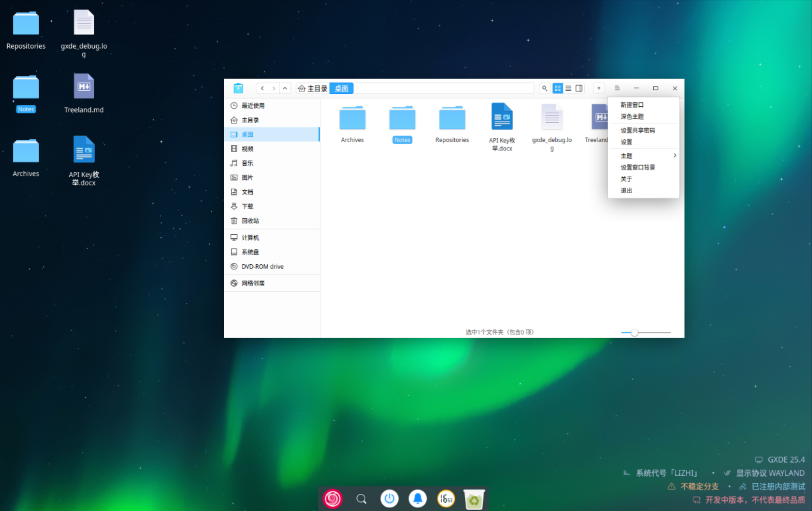Viewport: 812px width, 511px height.
Task: Choose Set Share Password (设置共享密码)
Action: (x=643, y=130)
